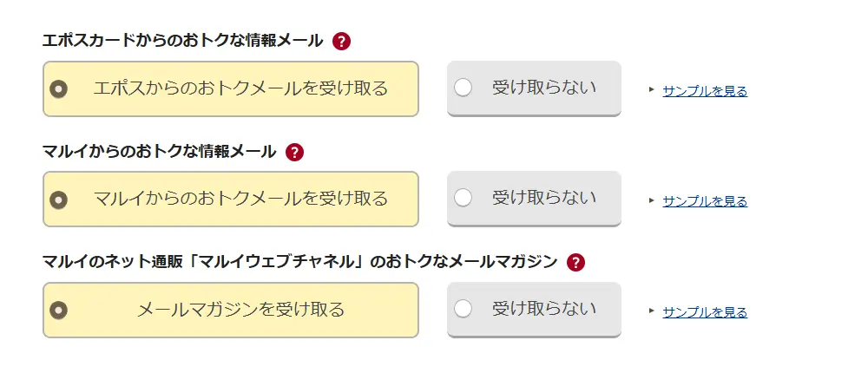The width and height of the screenshot is (868, 373).
Task: Select radio circle for マルイからのおトクメールを受け取る
Action: (59, 200)
